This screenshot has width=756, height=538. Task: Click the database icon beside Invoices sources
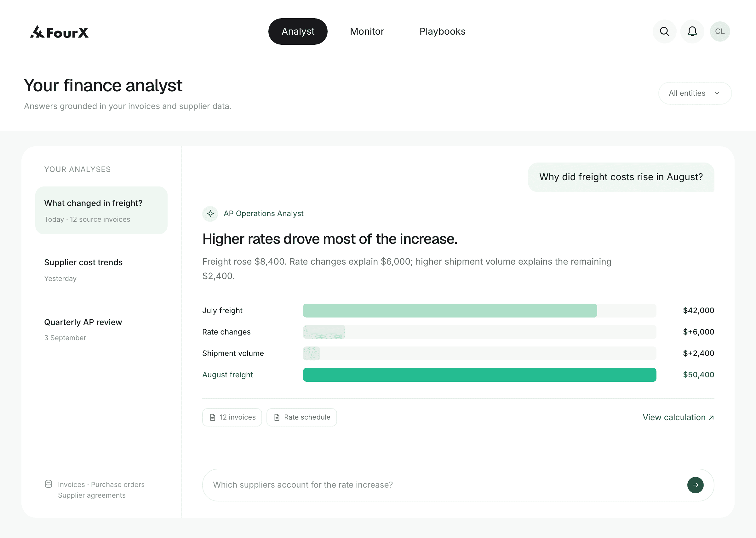pyautogui.click(x=49, y=484)
